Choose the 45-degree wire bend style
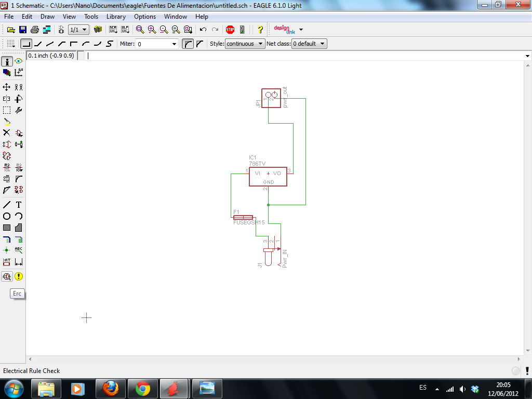 (38, 44)
